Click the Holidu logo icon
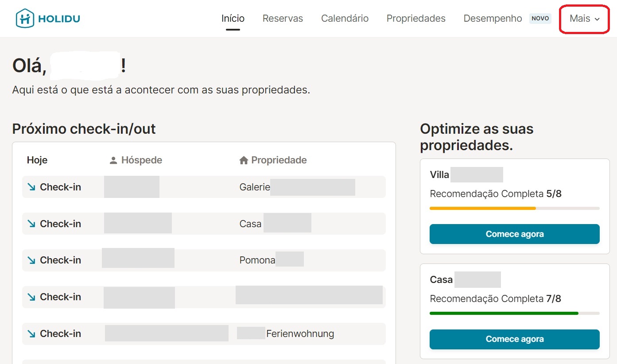The height and width of the screenshot is (364, 617). point(25,19)
